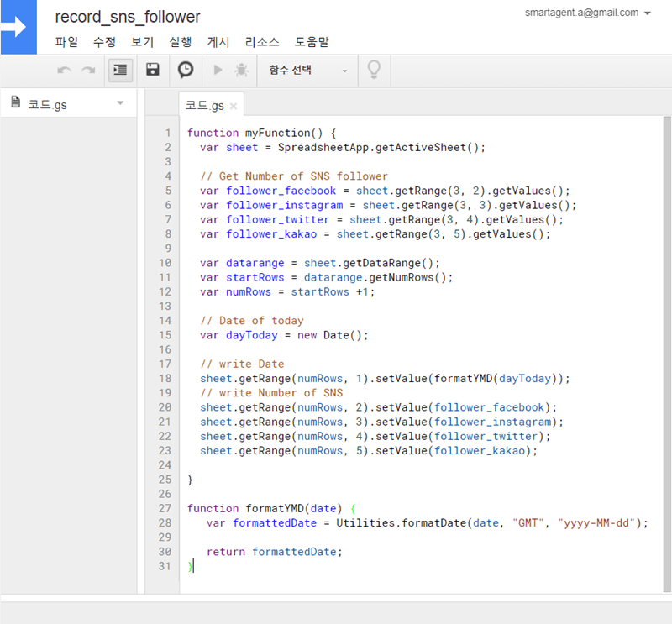672x624 pixels.
Task: Open the 실행 menu
Action: click(180, 42)
